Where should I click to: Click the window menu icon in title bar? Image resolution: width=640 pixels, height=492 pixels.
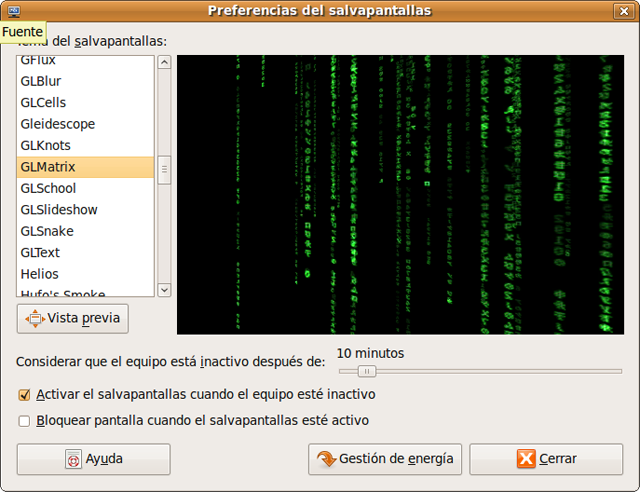(x=13, y=10)
